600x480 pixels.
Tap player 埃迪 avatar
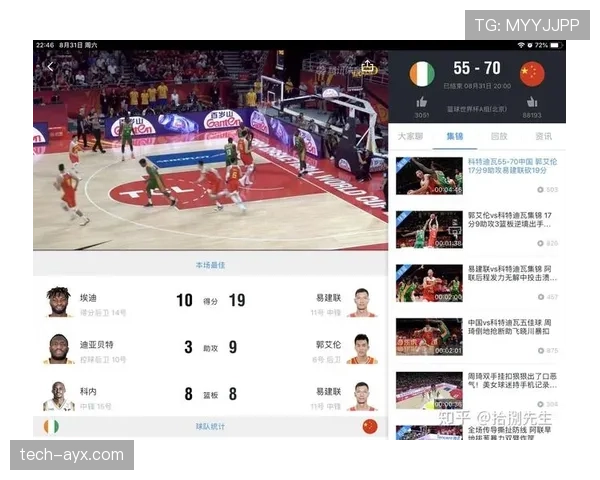pyautogui.click(x=59, y=302)
